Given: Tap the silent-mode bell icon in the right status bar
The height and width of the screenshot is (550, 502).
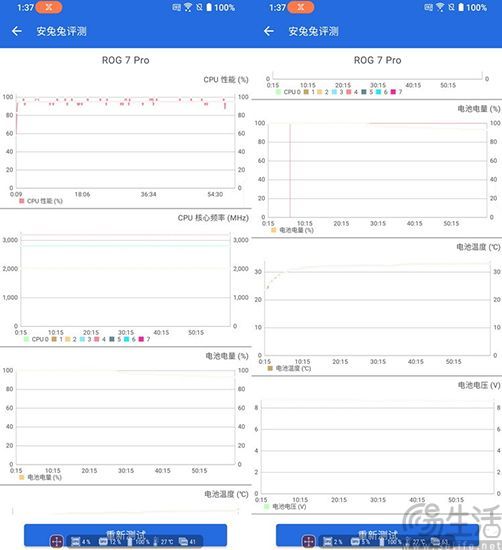Looking at the screenshot, I should (451, 7).
